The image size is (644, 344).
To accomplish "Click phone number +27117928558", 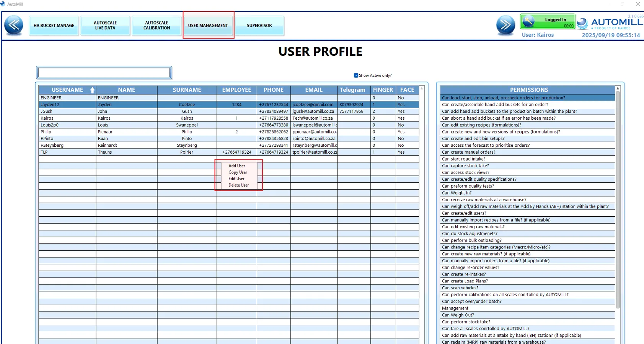I will [274, 118].
